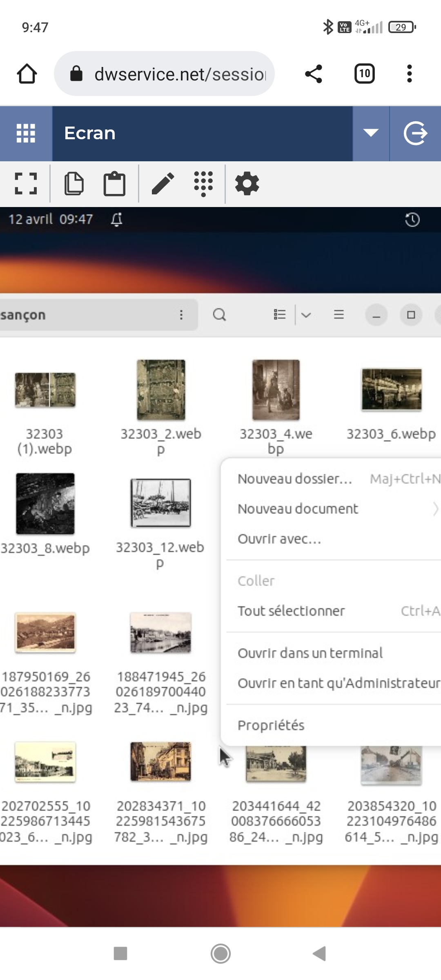Open remote screen settings gear

tap(247, 183)
